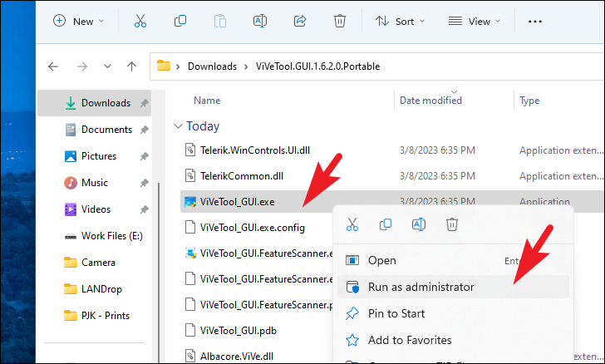Sort by the Type column header
605x364 pixels.
(529, 101)
